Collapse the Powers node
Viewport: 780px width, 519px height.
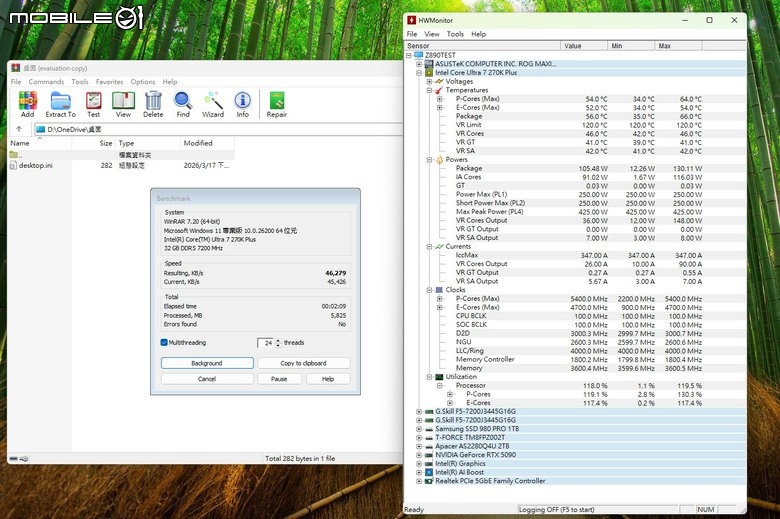click(429, 160)
